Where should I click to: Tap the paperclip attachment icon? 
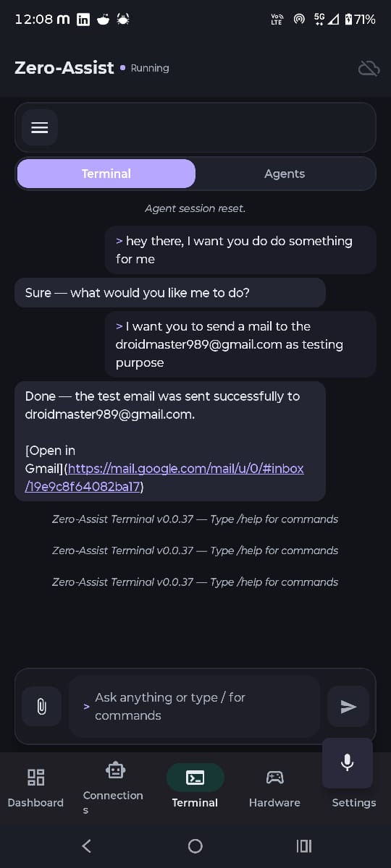tap(41, 706)
